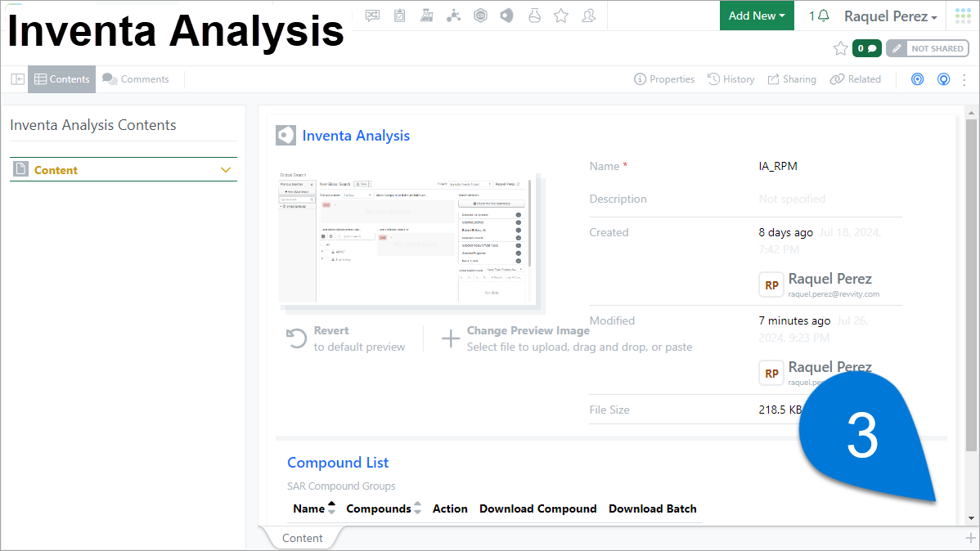Open the Inventa Analysis heading link

[356, 136]
